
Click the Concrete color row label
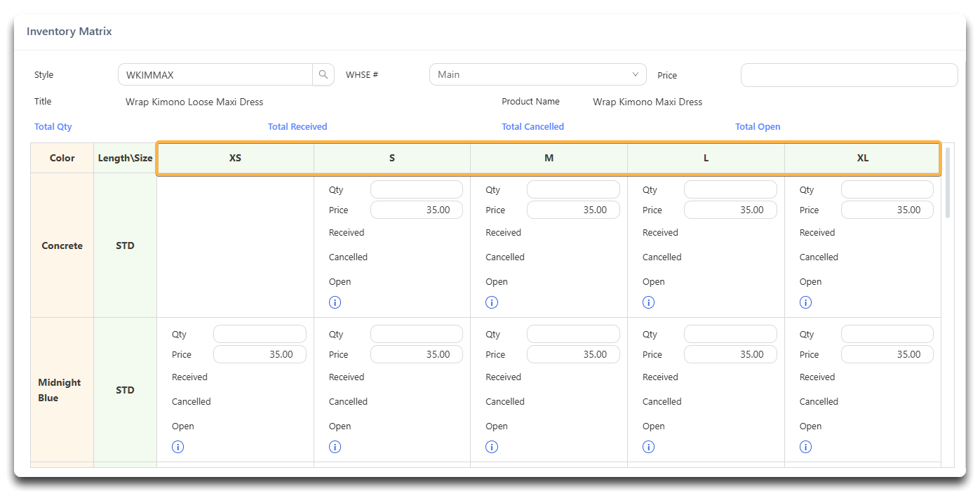[x=62, y=245]
